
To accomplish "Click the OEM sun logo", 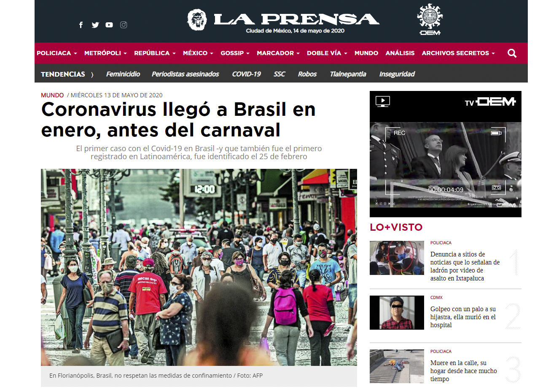I will 430,19.
